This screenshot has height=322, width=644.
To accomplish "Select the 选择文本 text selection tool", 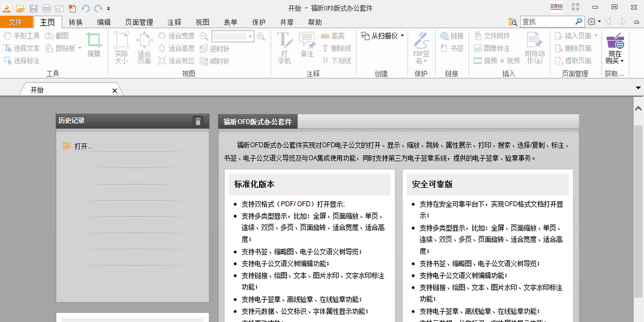I will click(x=22, y=48).
